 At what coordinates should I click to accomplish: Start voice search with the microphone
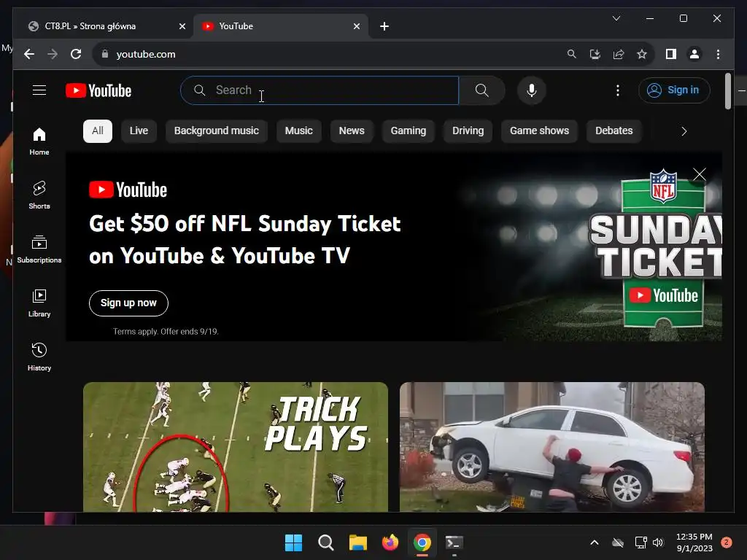coord(532,90)
